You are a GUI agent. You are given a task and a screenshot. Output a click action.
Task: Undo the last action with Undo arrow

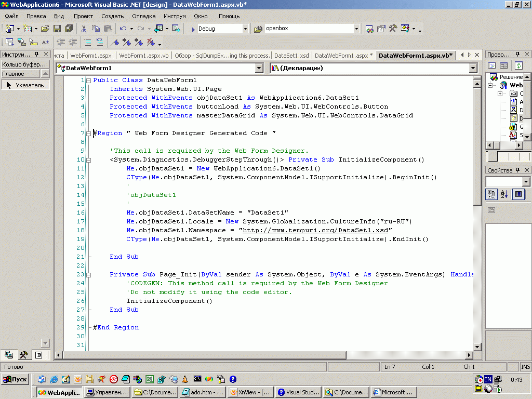pyautogui.click(x=123, y=29)
